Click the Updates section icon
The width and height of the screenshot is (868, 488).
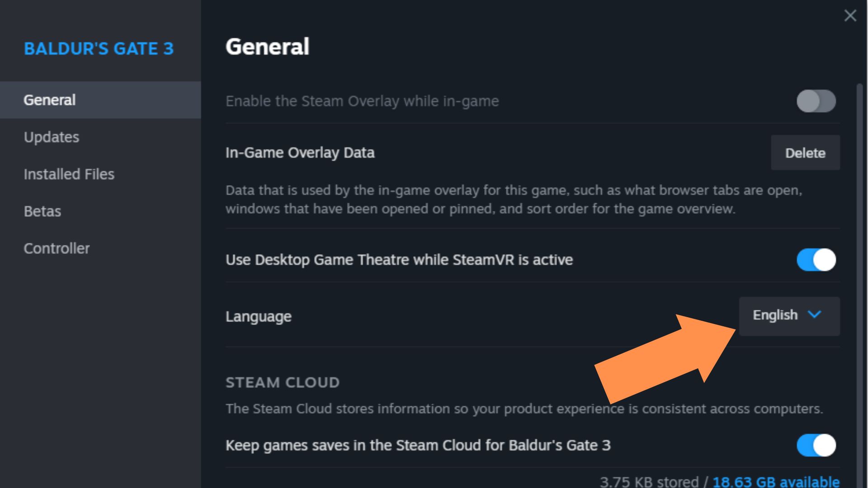(x=51, y=136)
